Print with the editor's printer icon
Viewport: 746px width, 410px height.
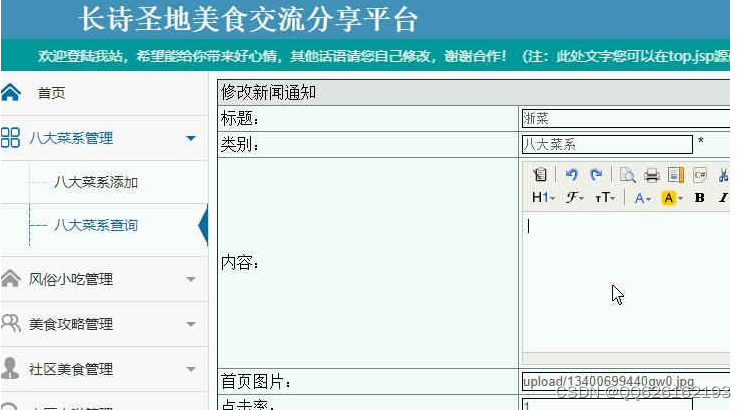click(651, 175)
